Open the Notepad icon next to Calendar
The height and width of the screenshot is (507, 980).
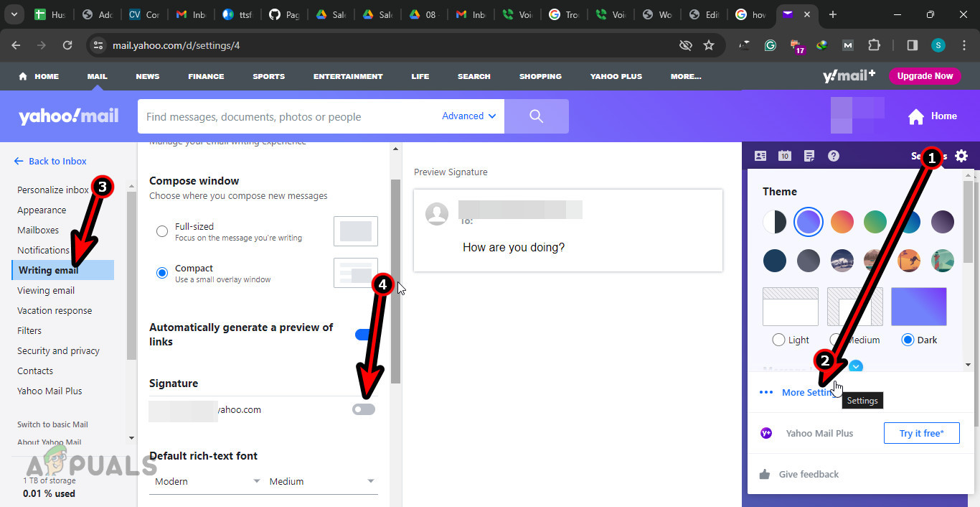pos(809,155)
